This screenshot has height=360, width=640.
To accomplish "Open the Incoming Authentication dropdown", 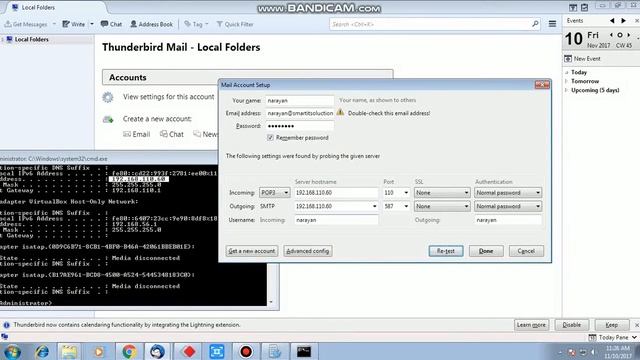I will point(508,193).
